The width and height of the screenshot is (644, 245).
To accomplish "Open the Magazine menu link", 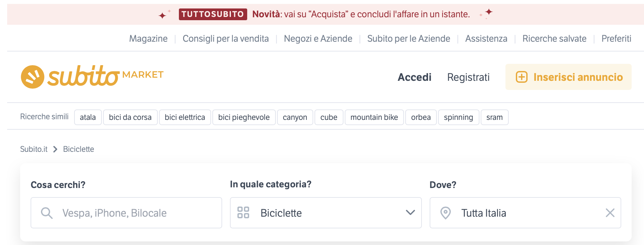I will pos(148,39).
